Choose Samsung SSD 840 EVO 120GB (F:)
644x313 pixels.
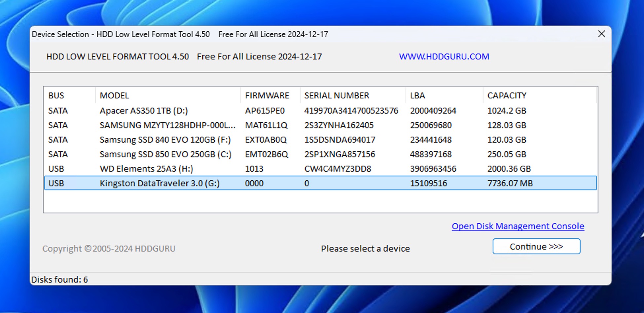tap(165, 140)
